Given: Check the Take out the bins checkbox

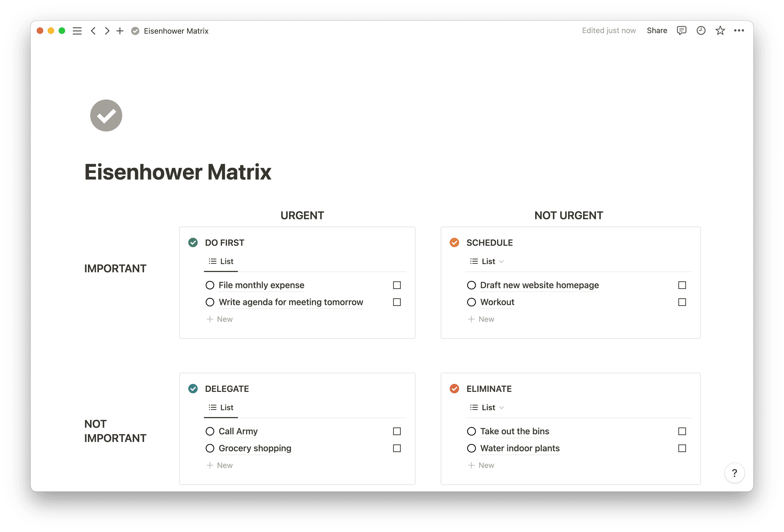Looking at the screenshot, I should coord(682,431).
